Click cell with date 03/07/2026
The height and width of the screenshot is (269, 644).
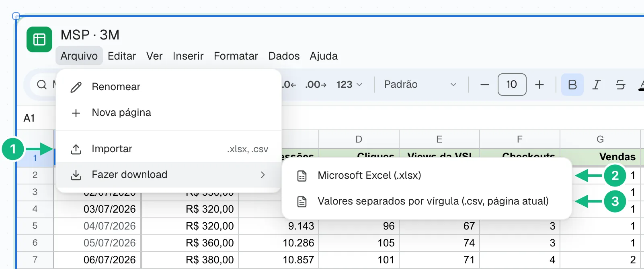(x=97, y=209)
